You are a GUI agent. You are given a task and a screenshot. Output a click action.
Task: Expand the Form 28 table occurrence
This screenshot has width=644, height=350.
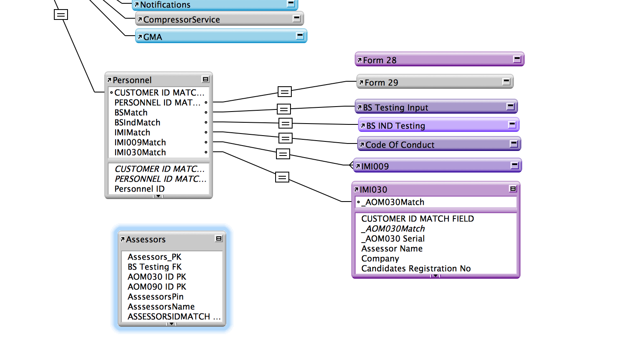point(517,59)
